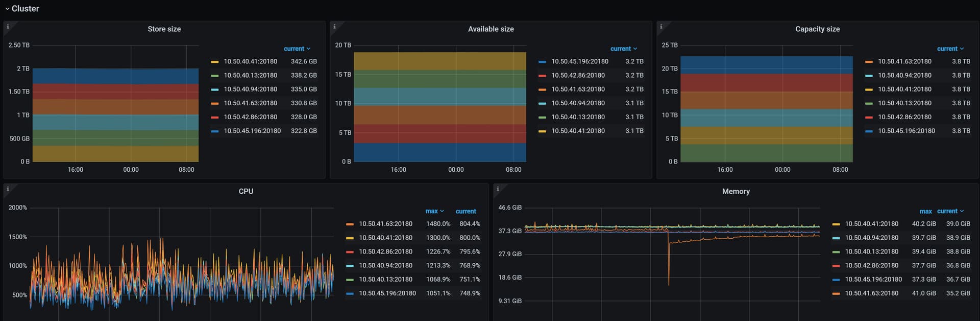
Task: Open the Store size panel title menu
Action: 164,29
